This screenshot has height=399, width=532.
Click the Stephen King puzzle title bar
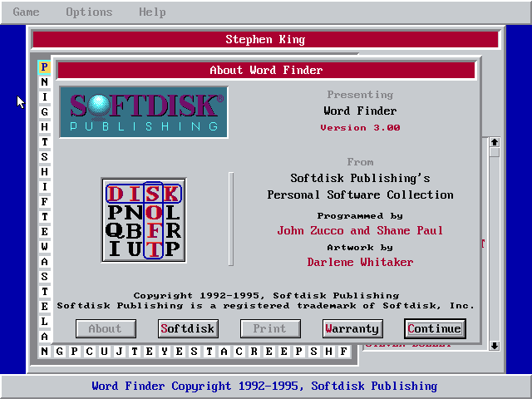(266, 40)
